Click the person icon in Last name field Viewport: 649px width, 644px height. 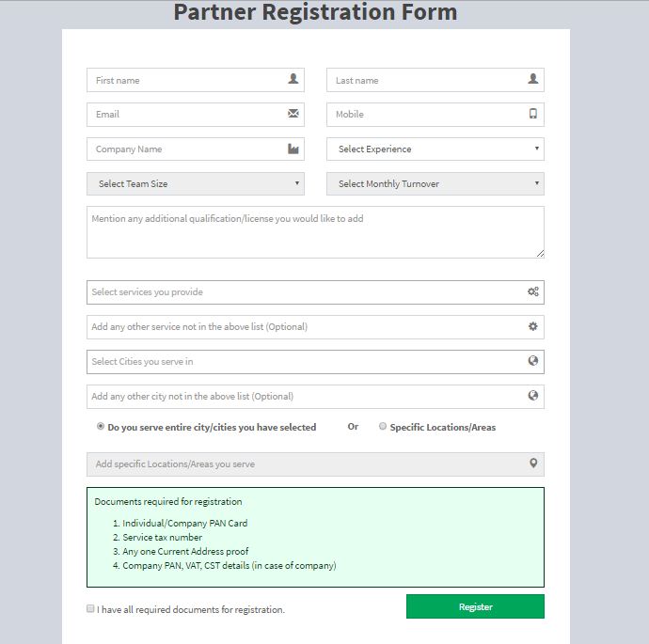(533, 80)
